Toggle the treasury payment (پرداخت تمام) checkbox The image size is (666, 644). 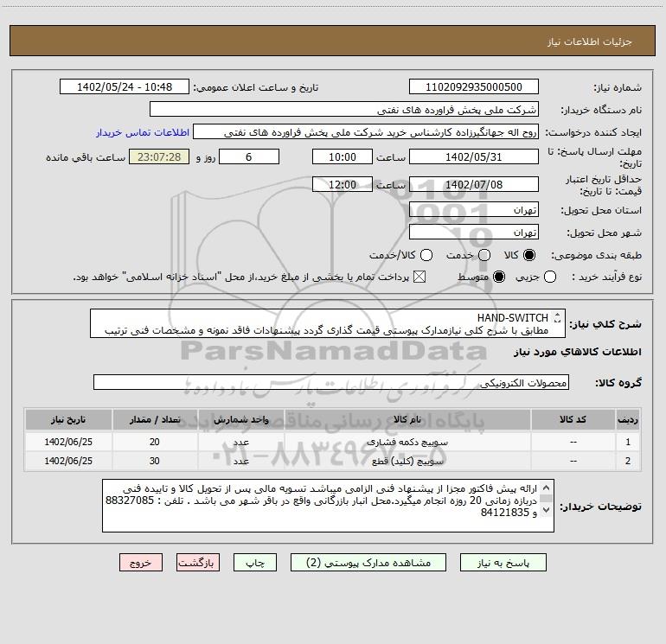click(420, 277)
